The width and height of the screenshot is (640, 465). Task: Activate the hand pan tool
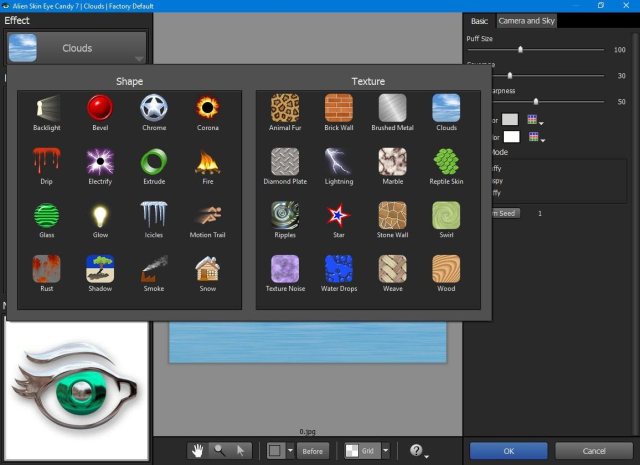pos(198,451)
